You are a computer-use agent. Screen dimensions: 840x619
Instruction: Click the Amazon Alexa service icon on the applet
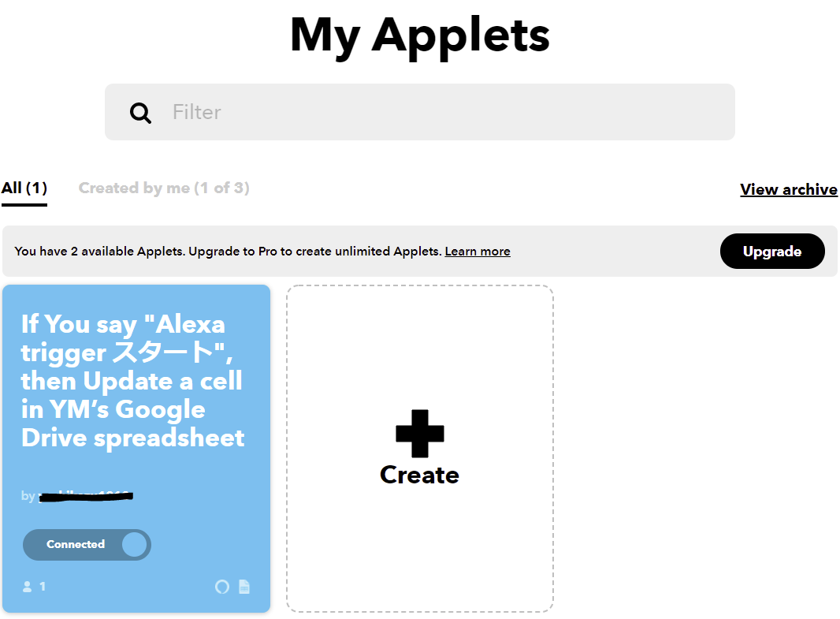coord(221,587)
